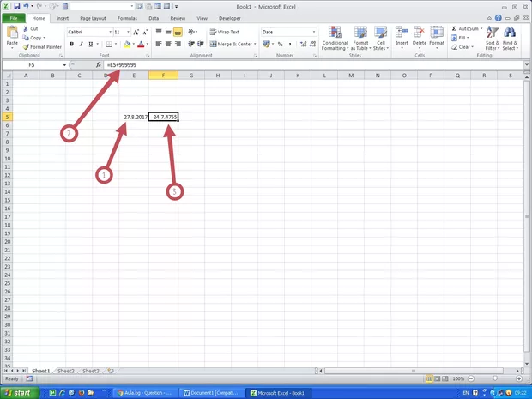Image resolution: width=532 pixels, height=399 pixels.
Task: Click the Copy icon
Action: (x=26, y=38)
